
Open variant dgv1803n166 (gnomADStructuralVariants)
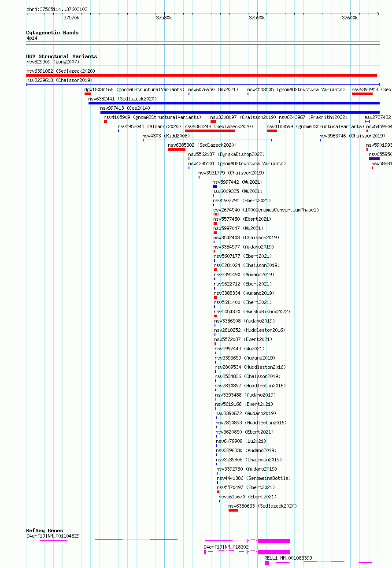click(134, 89)
